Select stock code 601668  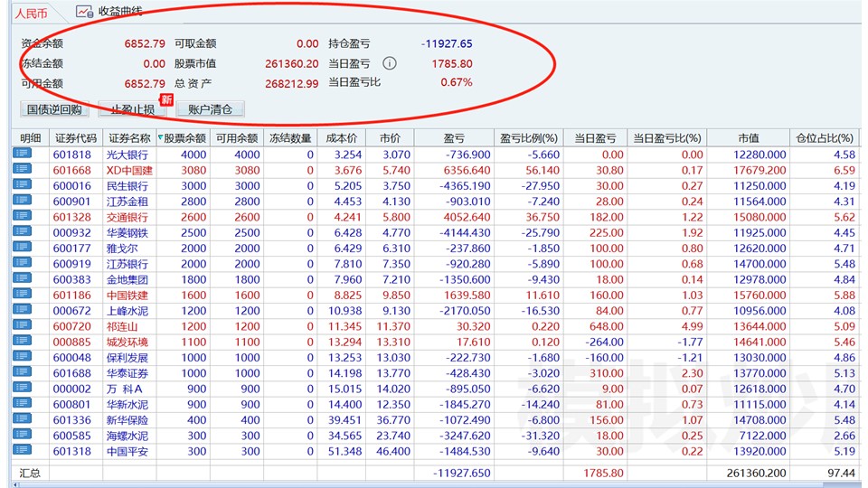[72, 171]
